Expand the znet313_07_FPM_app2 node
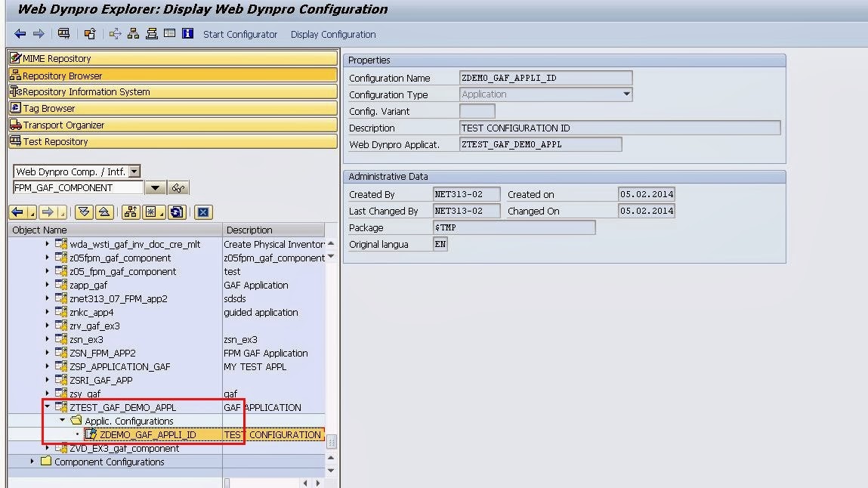The width and height of the screenshot is (868, 488). 47,298
